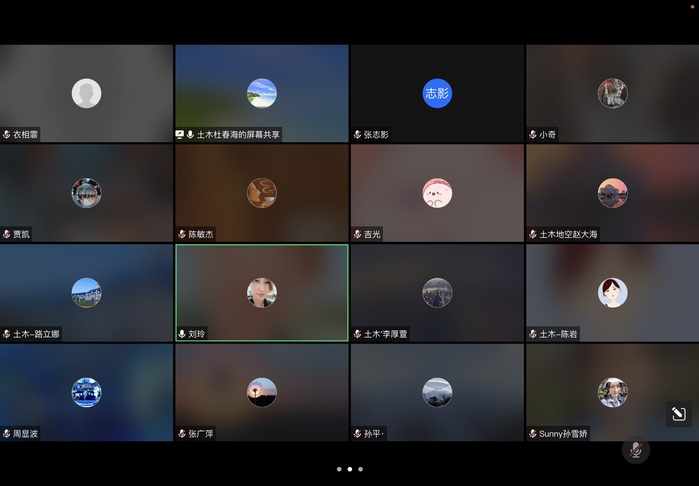The width and height of the screenshot is (699, 486).
Task: Click 土木-陈岩's cartoon girl avatar
Action: 612,293
